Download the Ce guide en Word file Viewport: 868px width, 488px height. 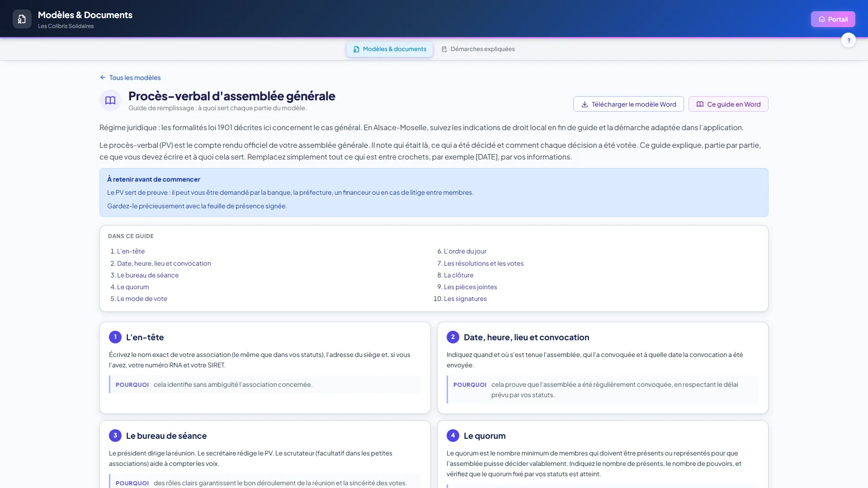[x=728, y=104]
